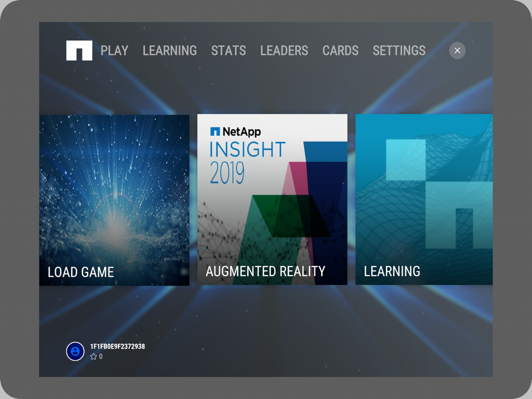The width and height of the screenshot is (532, 399).
Task: Open the AUGMENTED REALITY Insight 2019 card
Action: point(272,199)
